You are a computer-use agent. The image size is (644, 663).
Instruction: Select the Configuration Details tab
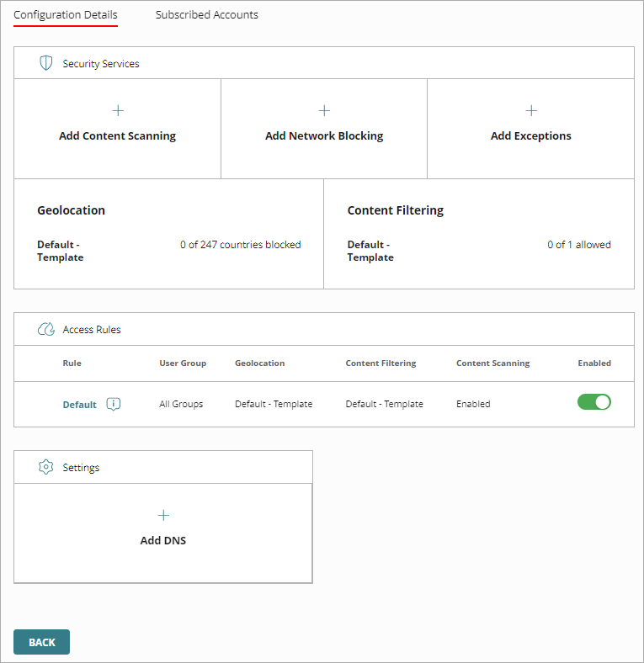coord(66,15)
